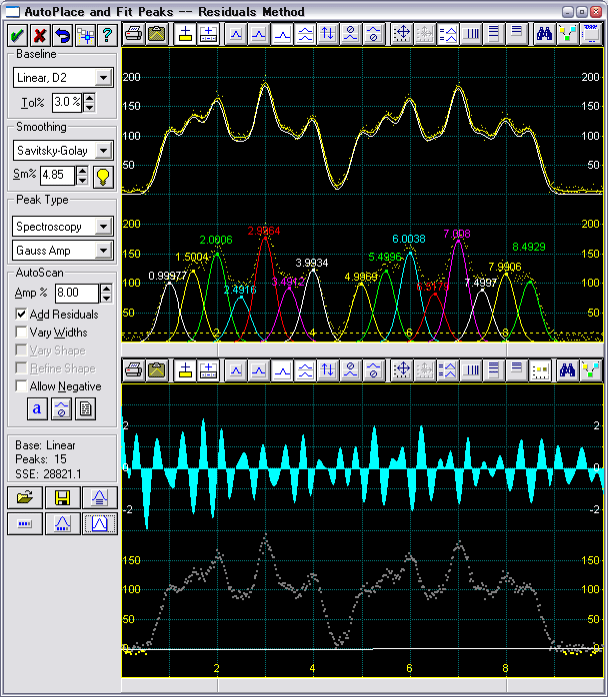Click the yellow lightbulb next to Sm%
The height and width of the screenshot is (697, 608).
[x=102, y=176]
